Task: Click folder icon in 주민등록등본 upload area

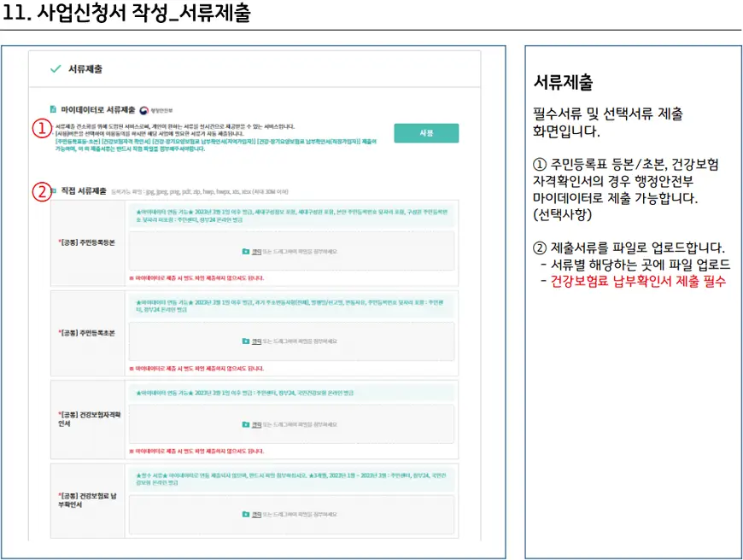Action: [x=246, y=251]
